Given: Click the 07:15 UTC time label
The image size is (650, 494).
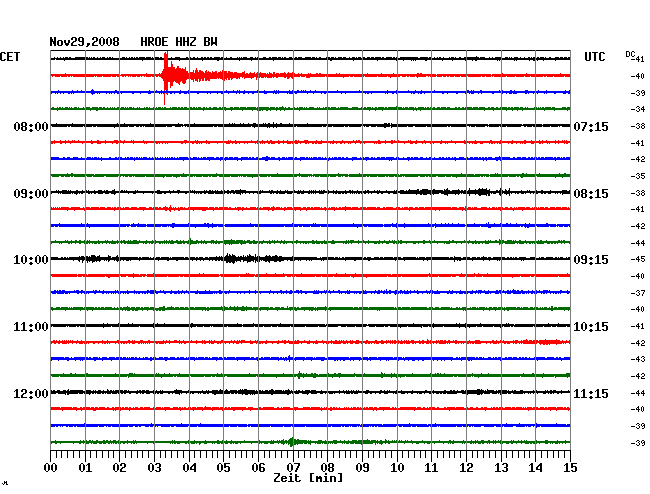Looking at the screenshot, I should pos(591,126).
